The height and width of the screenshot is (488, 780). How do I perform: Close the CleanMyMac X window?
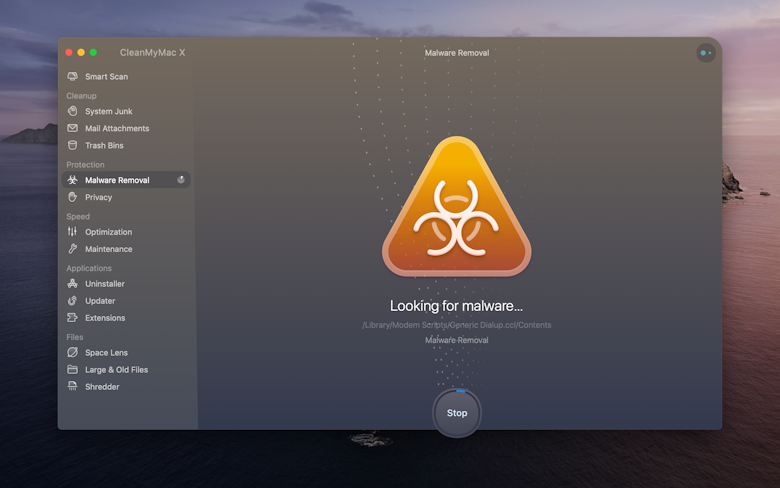(x=69, y=52)
